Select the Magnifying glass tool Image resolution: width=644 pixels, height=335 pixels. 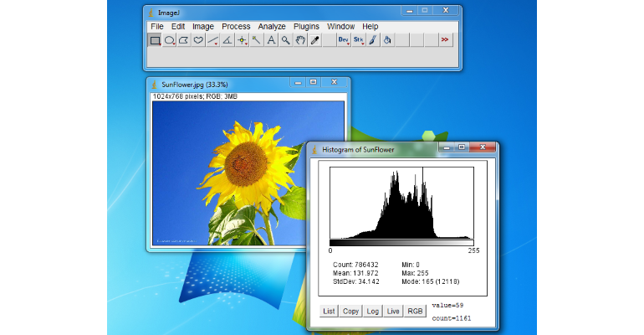(x=285, y=40)
